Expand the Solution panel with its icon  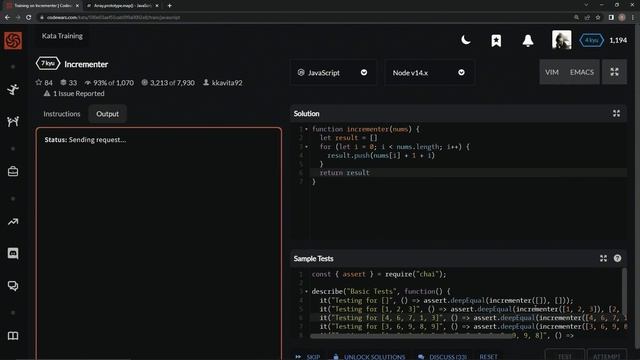coord(616,114)
